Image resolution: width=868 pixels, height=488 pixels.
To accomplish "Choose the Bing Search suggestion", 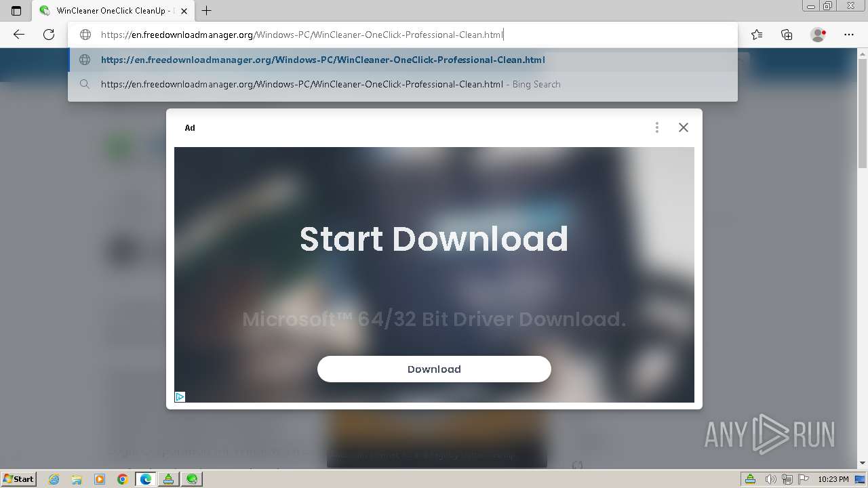I will 403,84.
